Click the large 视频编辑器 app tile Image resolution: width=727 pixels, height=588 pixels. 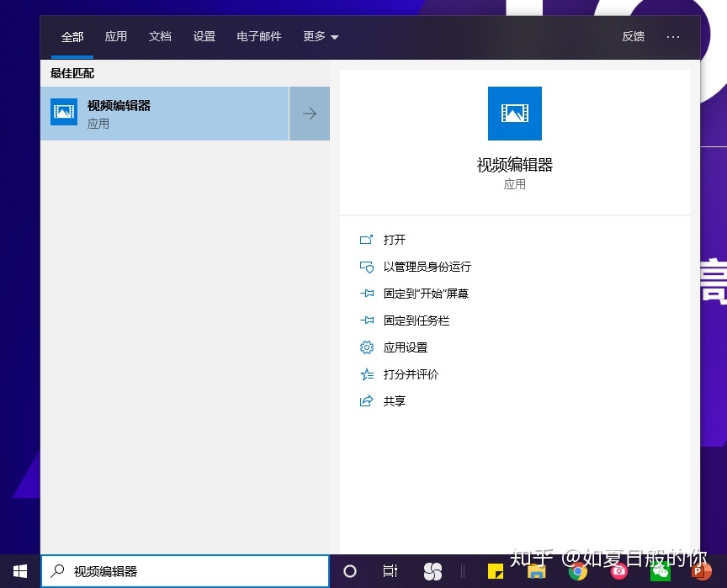click(x=515, y=114)
